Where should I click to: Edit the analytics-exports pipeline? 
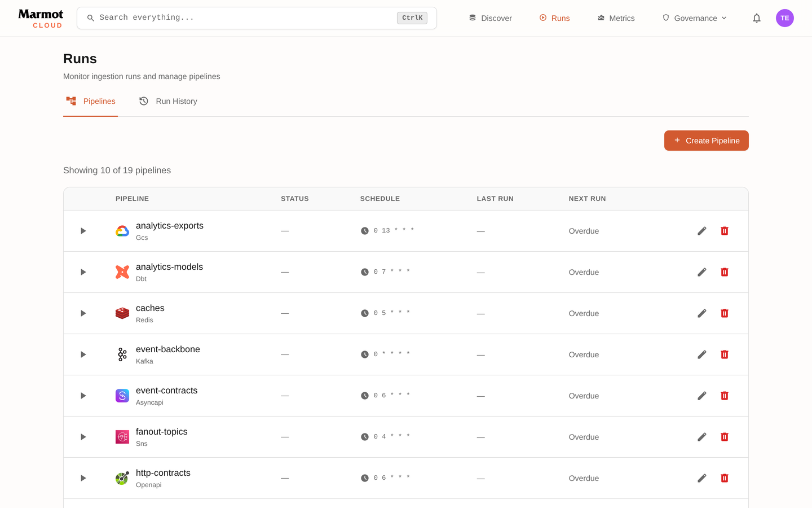click(702, 231)
